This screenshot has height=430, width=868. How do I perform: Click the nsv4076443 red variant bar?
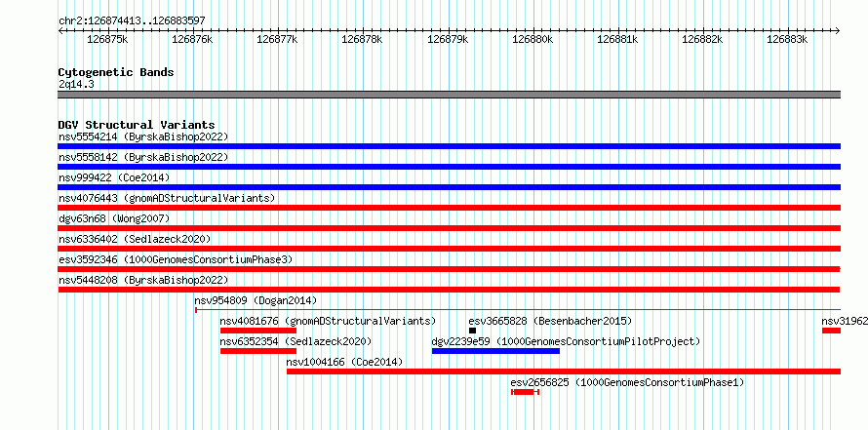tap(449, 208)
